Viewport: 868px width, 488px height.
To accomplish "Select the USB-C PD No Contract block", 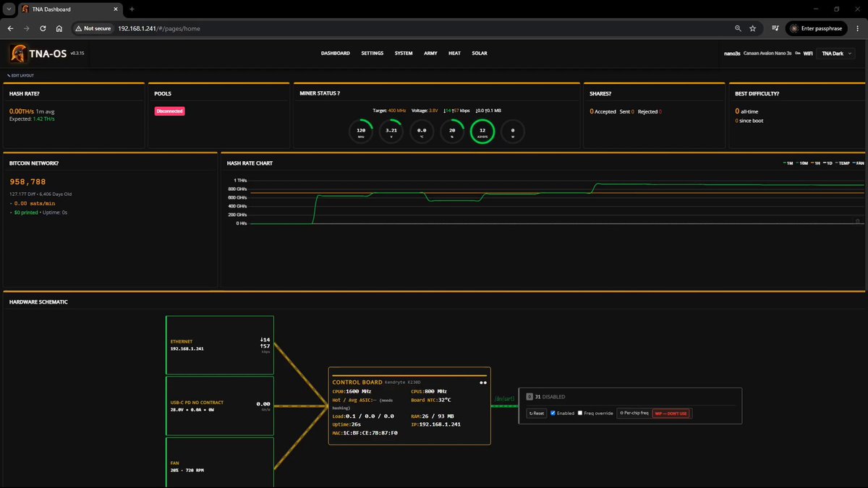I will [x=220, y=406].
